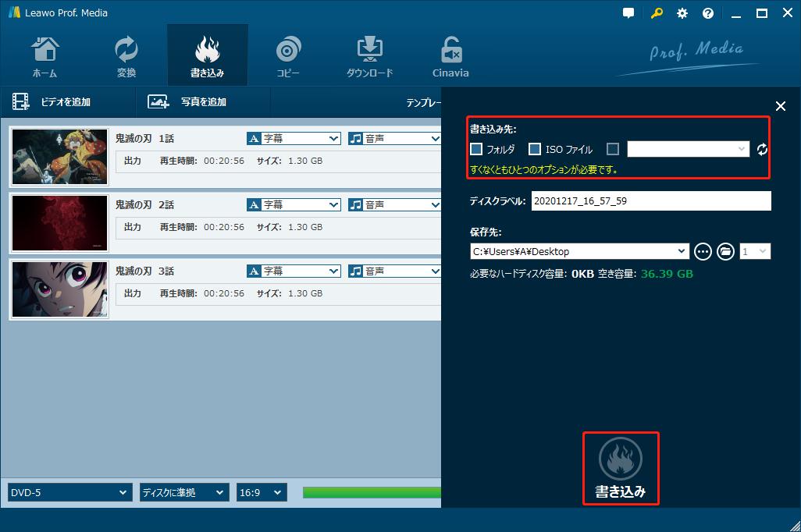Viewport: 801px width, 532px height.
Task: Open audio (音声) dropdown for 鬼滅の刃 2話
Action: click(x=394, y=204)
